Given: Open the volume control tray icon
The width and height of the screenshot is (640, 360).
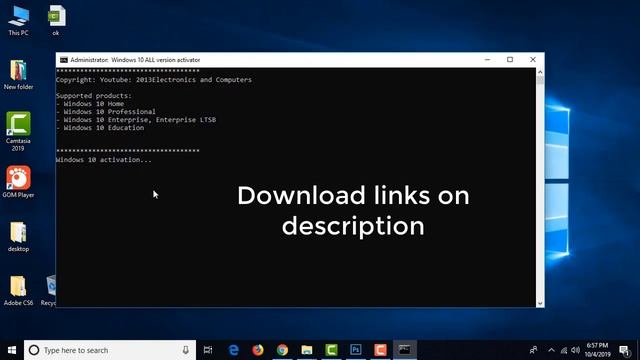Looking at the screenshot, I should (x=576, y=350).
